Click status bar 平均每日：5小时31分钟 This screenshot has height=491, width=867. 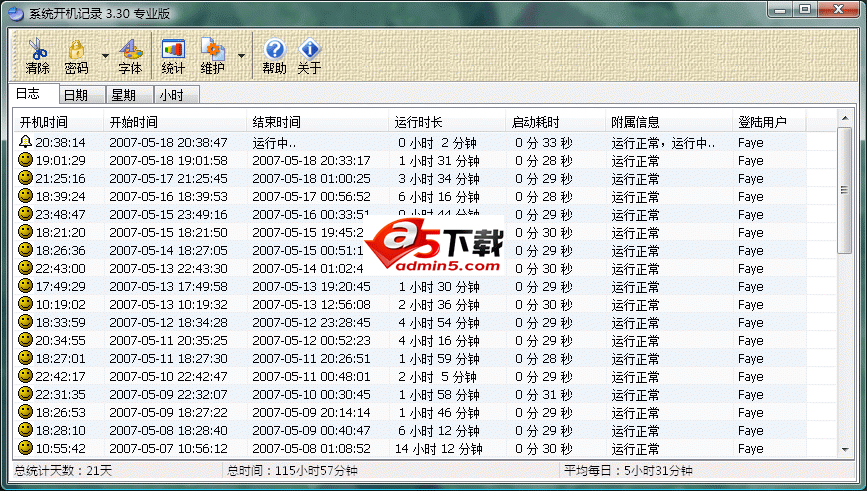tap(628, 471)
